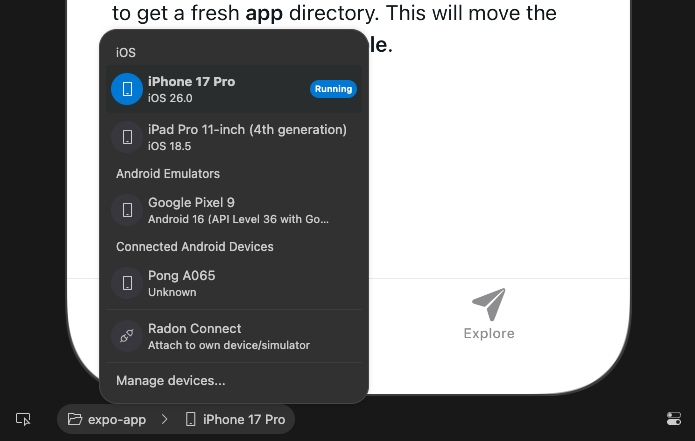Click the folder icon beside expo-app
The height and width of the screenshot is (441, 695).
(75, 419)
